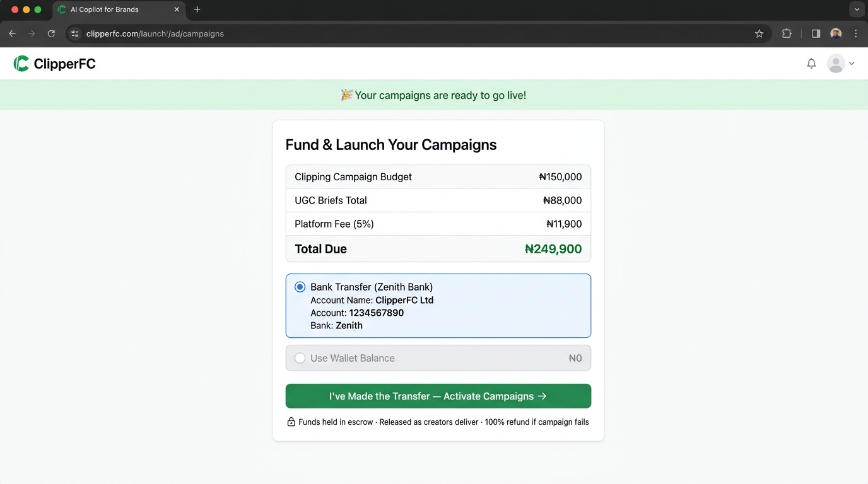Open the Chrome three-dot menu
Image resolution: width=868 pixels, height=484 pixels.
pos(856,33)
